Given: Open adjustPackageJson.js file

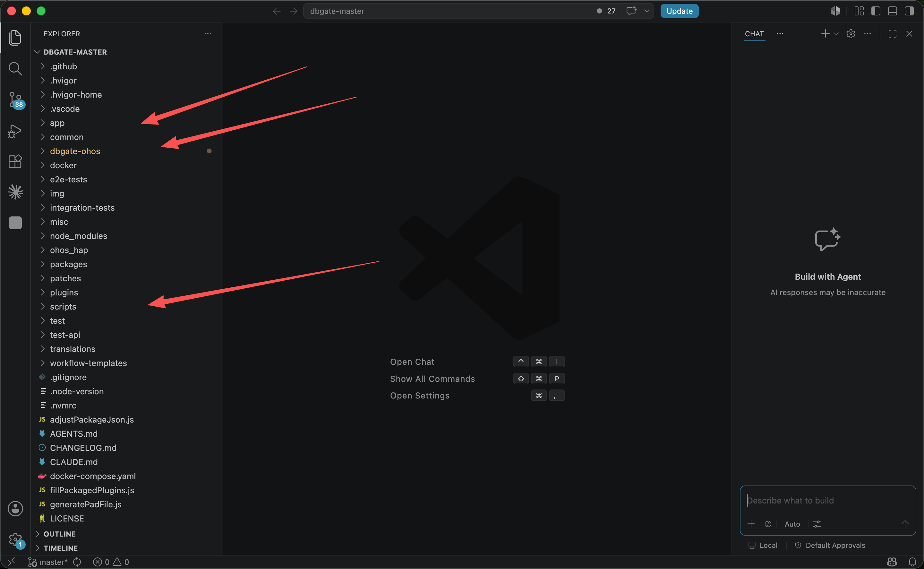Looking at the screenshot, I should pos(127,419).
